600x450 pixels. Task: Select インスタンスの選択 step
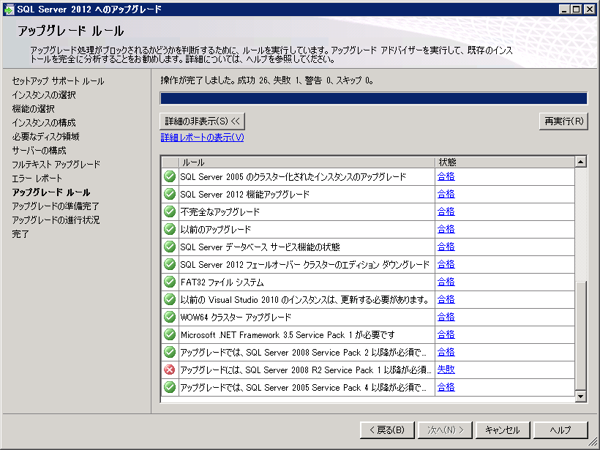[44, 95]
